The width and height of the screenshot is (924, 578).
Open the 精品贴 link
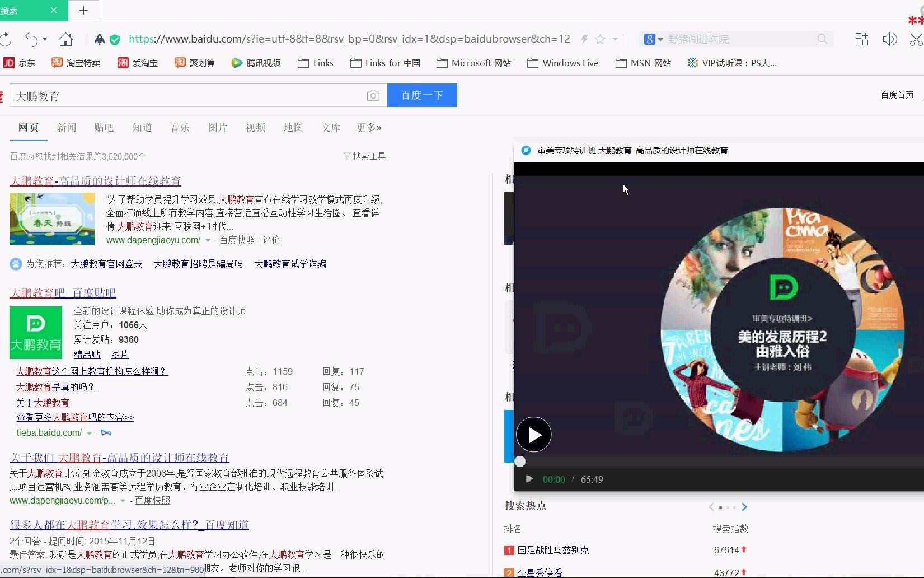(87, 355)
